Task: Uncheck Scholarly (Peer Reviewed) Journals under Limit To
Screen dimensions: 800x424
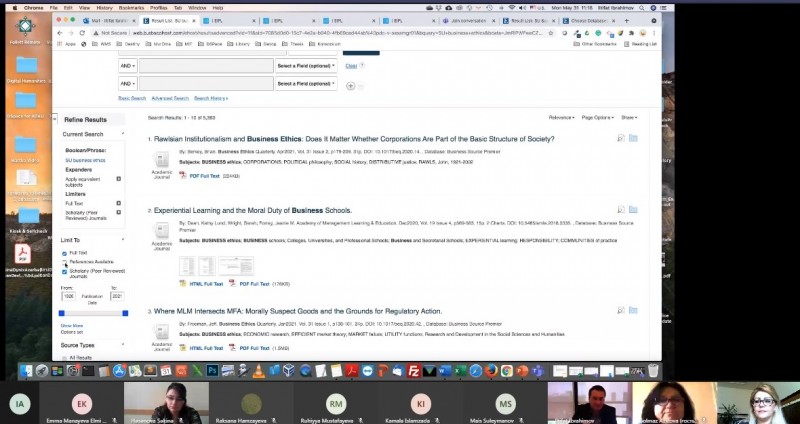Action: (64, 272)
